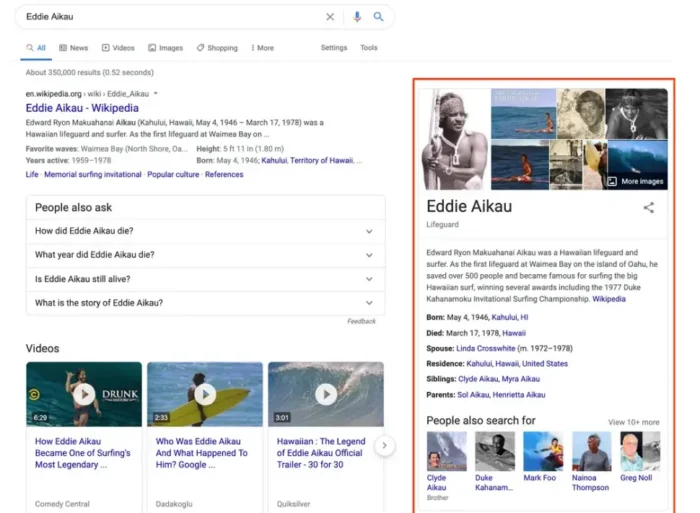
Task: Follow the Kahului, Territory of Hawaii link
Action: [308, 160]
